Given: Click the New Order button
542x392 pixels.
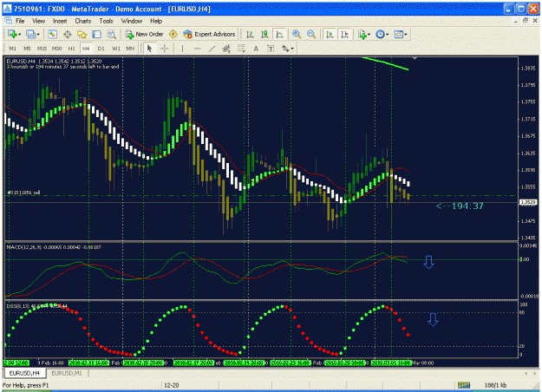Looking at the screenshot, I should coord(144,34).
